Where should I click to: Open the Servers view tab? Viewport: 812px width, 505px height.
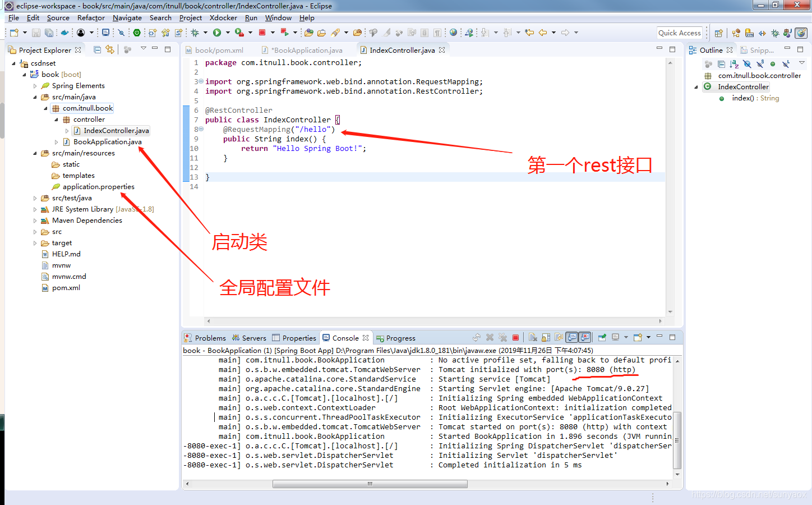[248, 338]
